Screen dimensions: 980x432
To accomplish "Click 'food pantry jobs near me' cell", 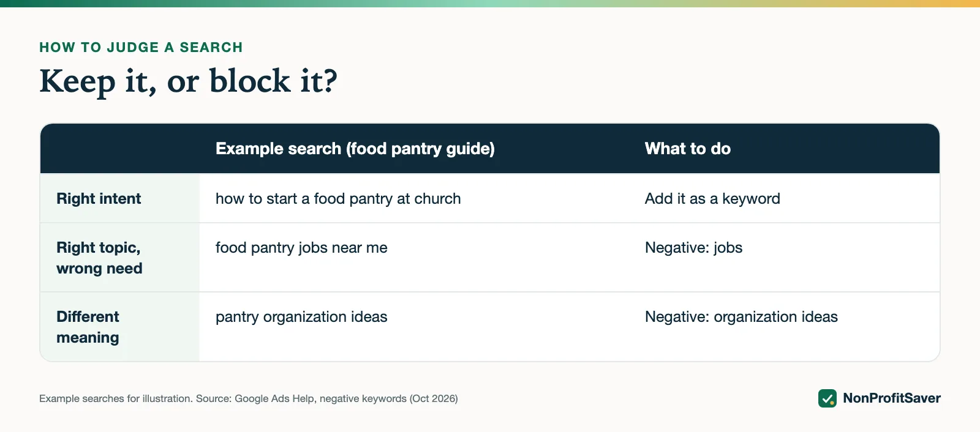I will [x=301, y=248].
